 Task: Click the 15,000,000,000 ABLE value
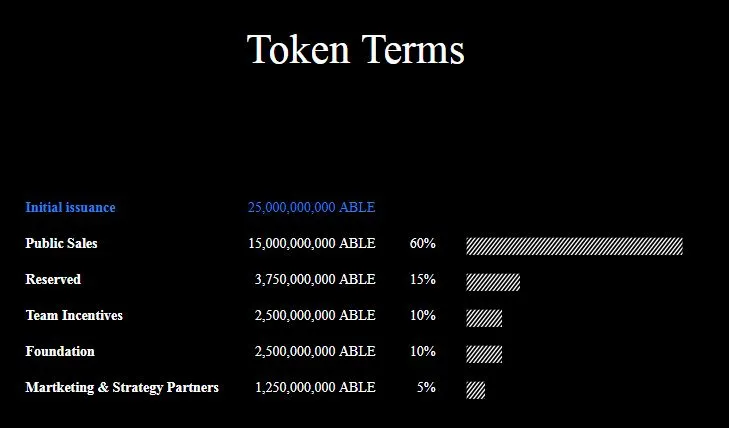pos(311,243)
